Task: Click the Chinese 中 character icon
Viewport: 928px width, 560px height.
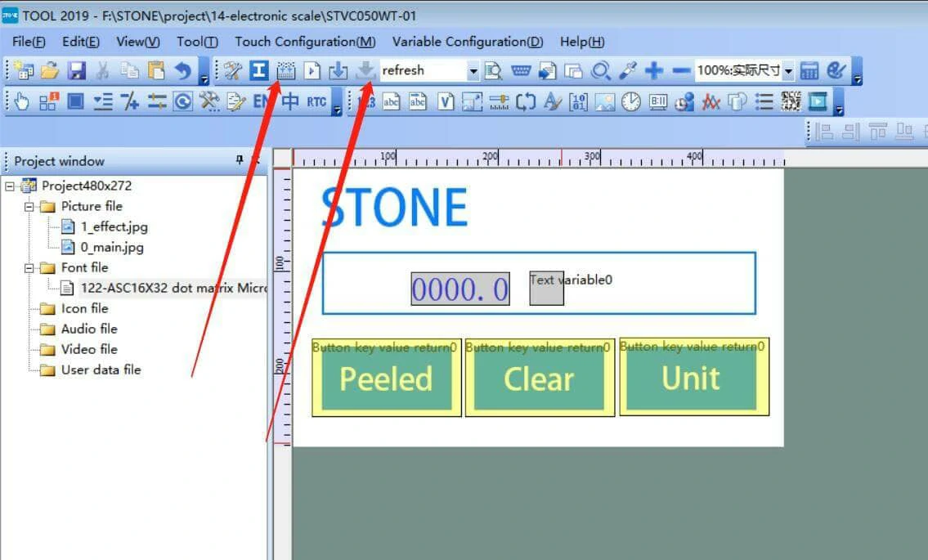Action: [x=290, y=102]
